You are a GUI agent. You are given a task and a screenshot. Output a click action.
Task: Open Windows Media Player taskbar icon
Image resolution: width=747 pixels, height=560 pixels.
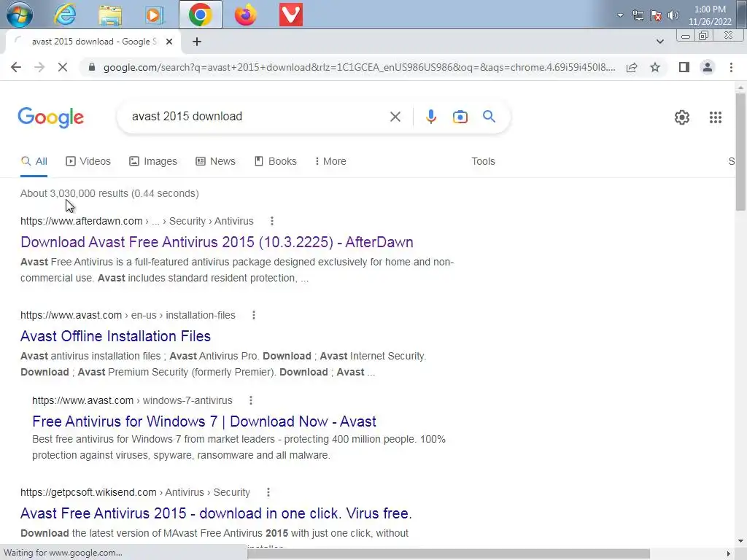click(155, 15)
